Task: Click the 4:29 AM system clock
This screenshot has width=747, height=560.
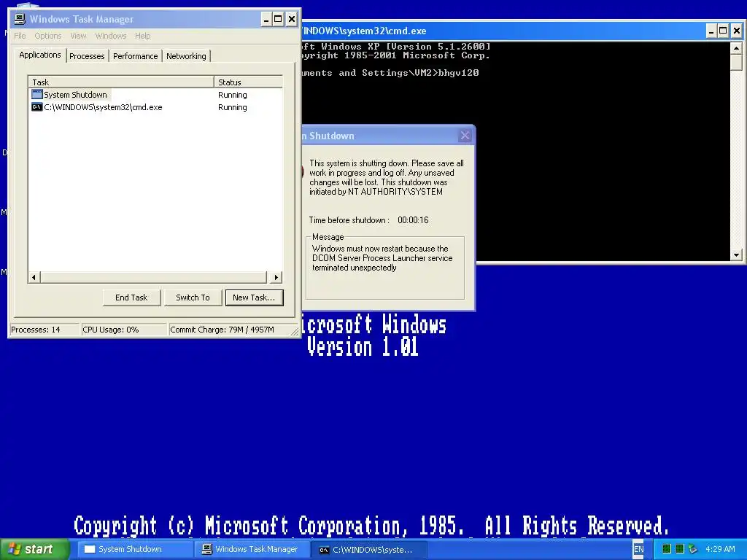Action: (720, 549)
